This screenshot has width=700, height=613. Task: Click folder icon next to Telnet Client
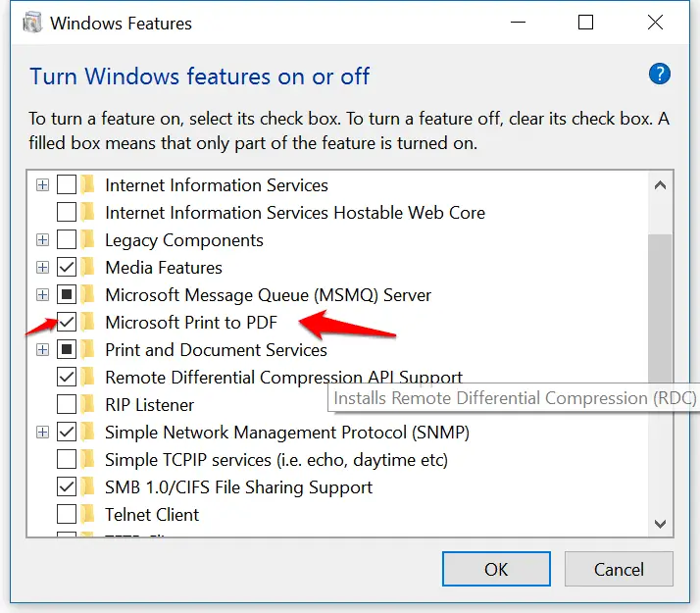(x=88, y=514)
